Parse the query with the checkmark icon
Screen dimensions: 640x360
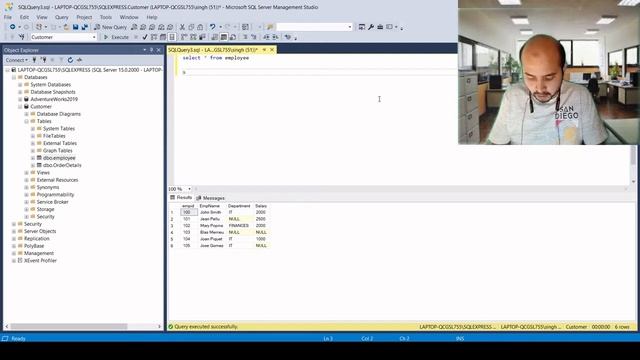145,37
